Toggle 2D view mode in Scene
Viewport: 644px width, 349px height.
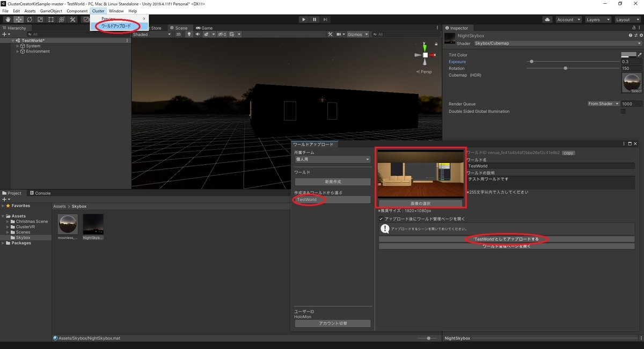178,34
